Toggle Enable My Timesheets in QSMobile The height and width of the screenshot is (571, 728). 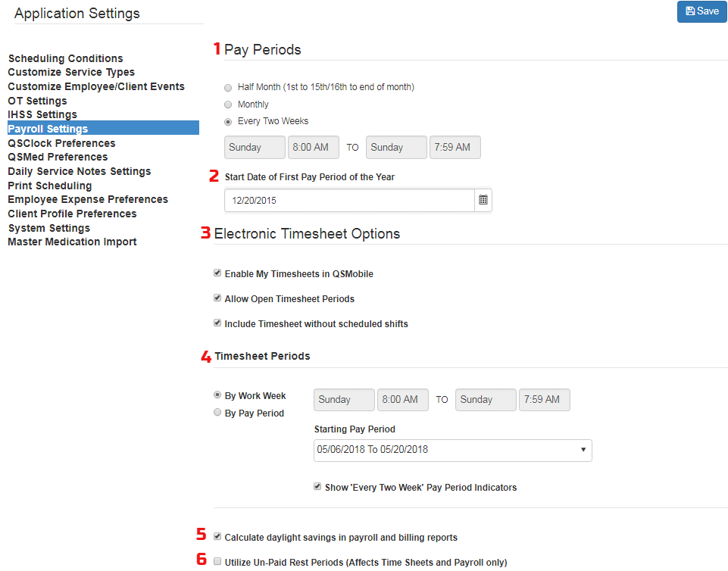[217, 273]
